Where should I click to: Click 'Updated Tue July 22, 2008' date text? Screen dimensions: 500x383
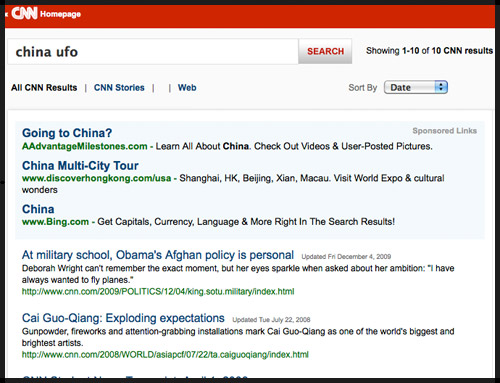coord(271,320)
